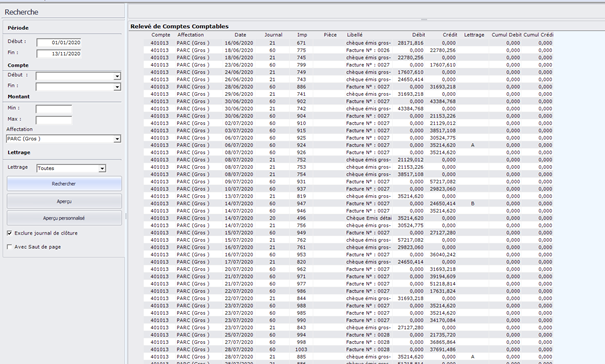Click the Rechercher button
This screenshot has height=364, width=605.
pos(64,184)
